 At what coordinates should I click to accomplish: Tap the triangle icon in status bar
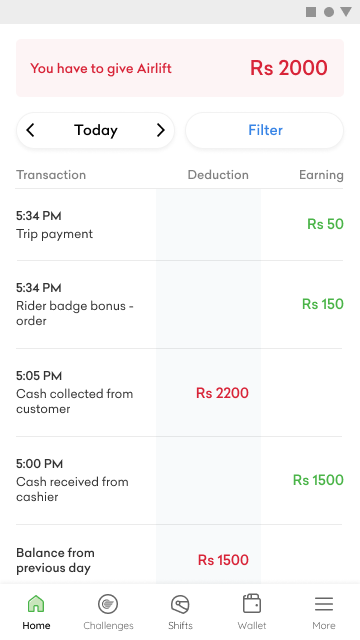click(x=346, y=12)
